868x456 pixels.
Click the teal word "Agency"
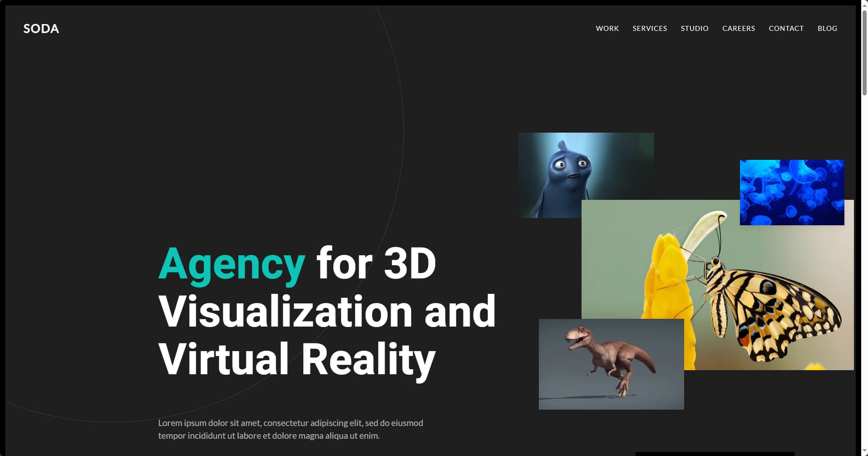pyautogui.click(x=232, y=264)
